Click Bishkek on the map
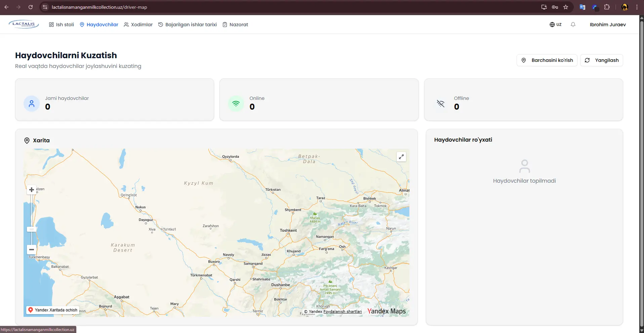This screenshot has height=333, width=644. click(370, 198)
